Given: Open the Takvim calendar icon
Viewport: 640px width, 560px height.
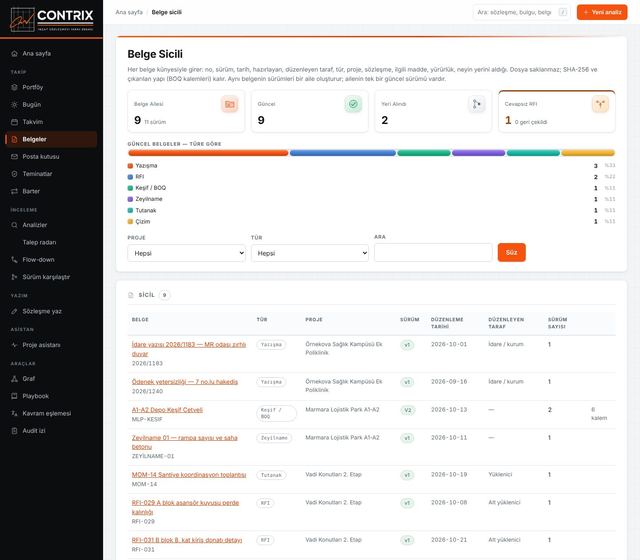Looking at the screenshot, I should click(14, 122).
